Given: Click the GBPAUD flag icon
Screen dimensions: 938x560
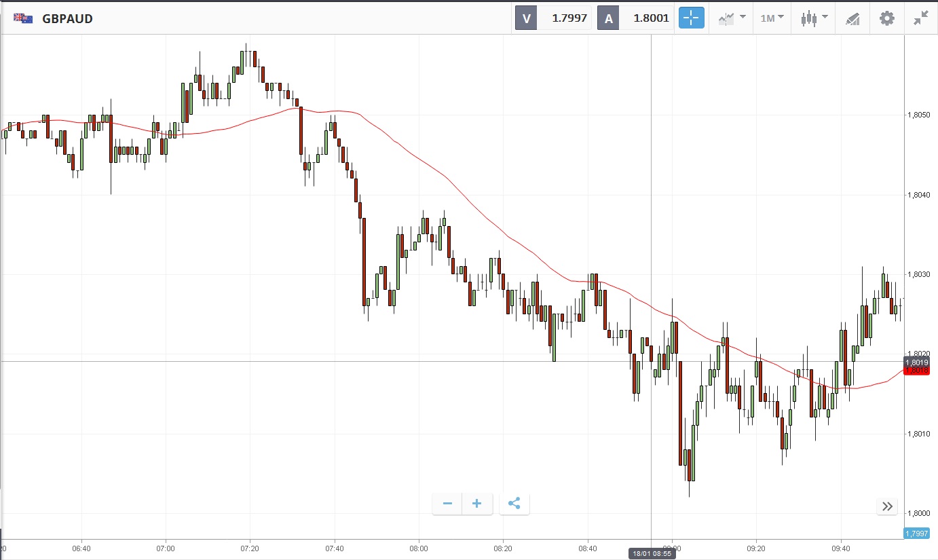Looking at the screenshot, I should point(23,18).
